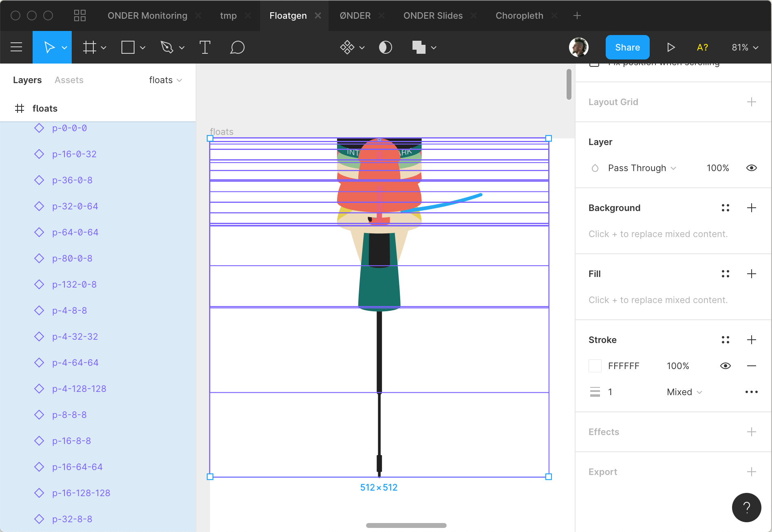The image size is (772, 532).
Task: Click the Components tool icon
Action: (x=347, y=48)
